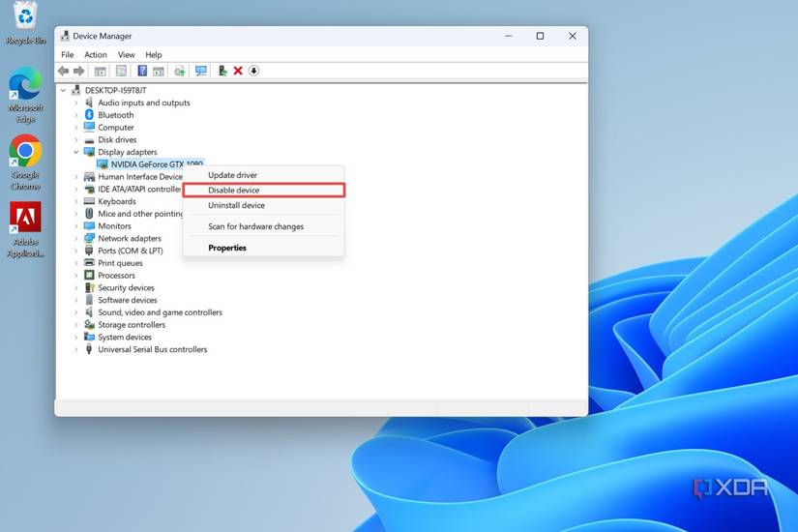
Task: Select the Google Chrome desktop shortcut
Action: tap(25, 163)
